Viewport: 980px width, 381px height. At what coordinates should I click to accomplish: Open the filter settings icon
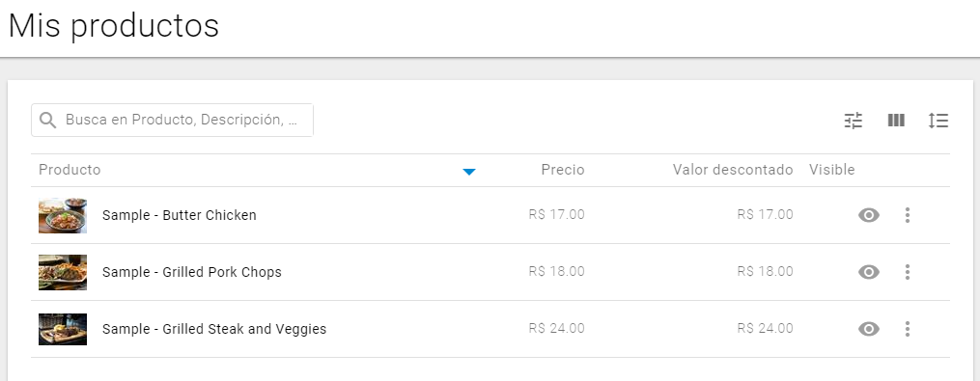pos(854,120)
